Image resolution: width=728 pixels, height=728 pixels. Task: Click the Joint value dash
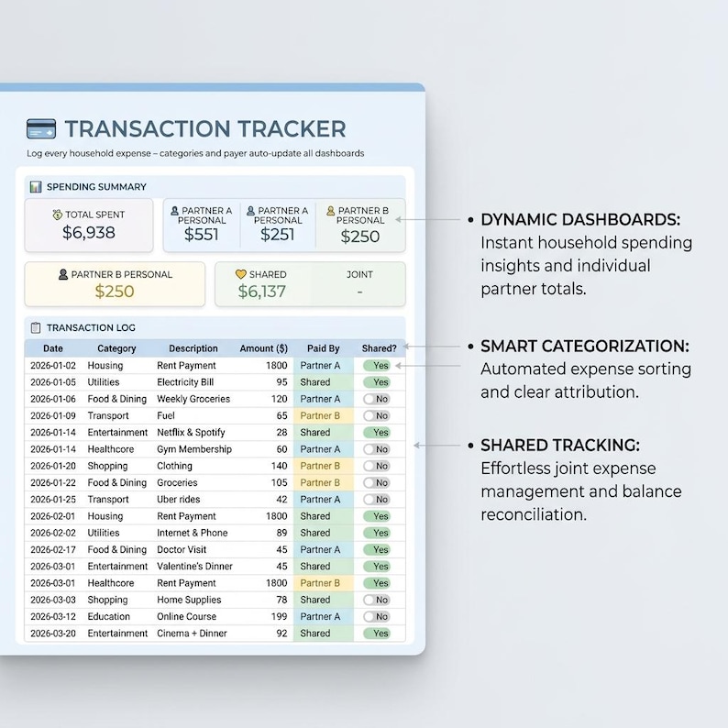coord(359,292)
